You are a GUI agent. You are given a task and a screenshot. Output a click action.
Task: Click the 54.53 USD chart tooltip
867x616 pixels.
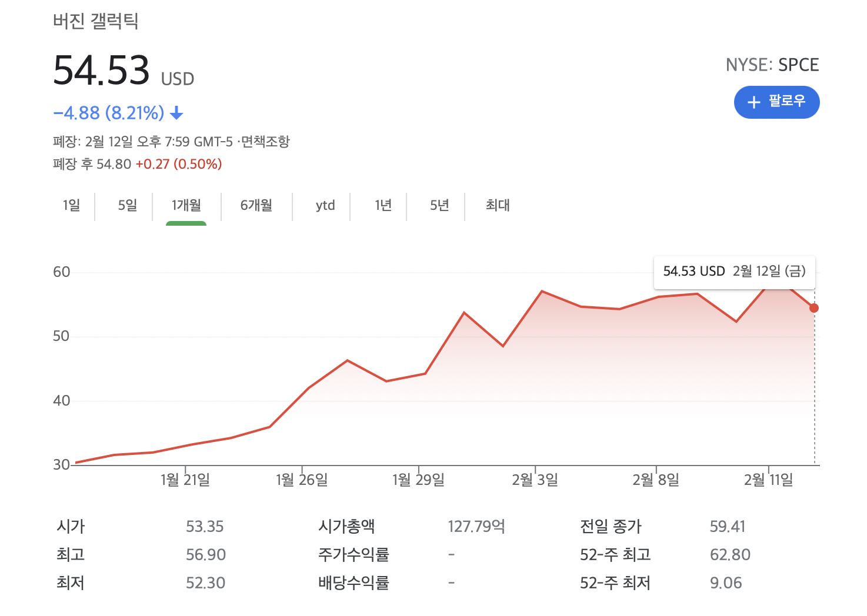click(x=735, y=272)
